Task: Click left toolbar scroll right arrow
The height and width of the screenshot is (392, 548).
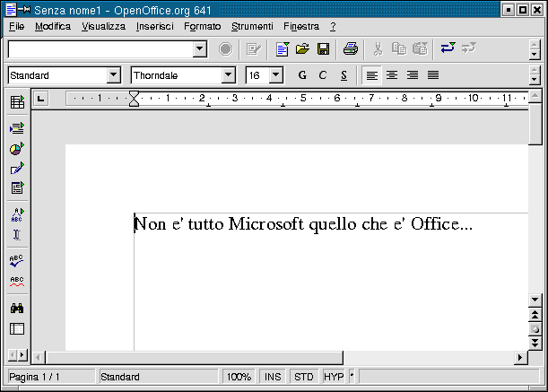Action: tap(22, 355)
